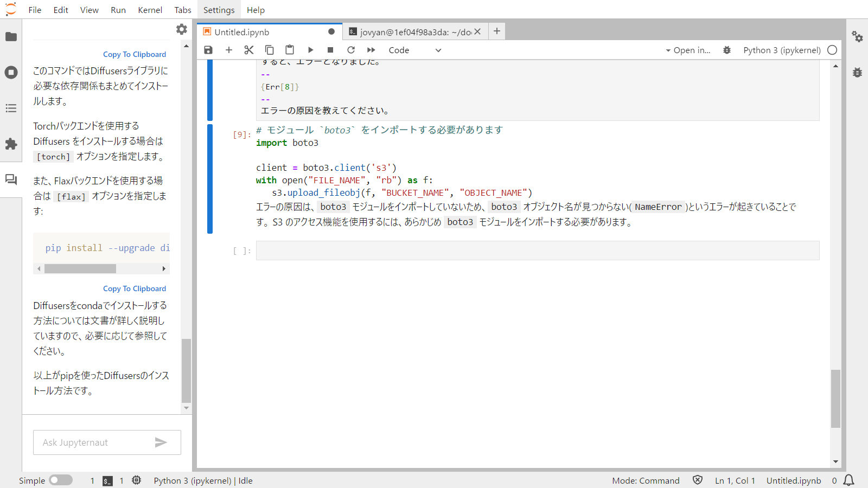
Task: Insert a new cell below with the plus icon
Action: (x=229, y=50)
